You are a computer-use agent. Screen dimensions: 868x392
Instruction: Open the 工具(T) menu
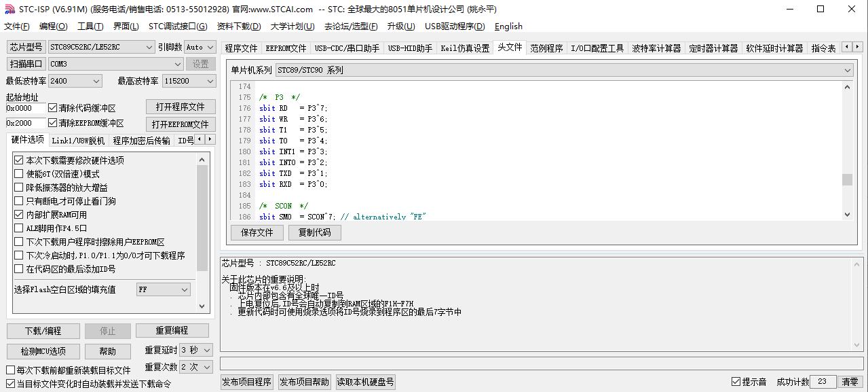90,26
